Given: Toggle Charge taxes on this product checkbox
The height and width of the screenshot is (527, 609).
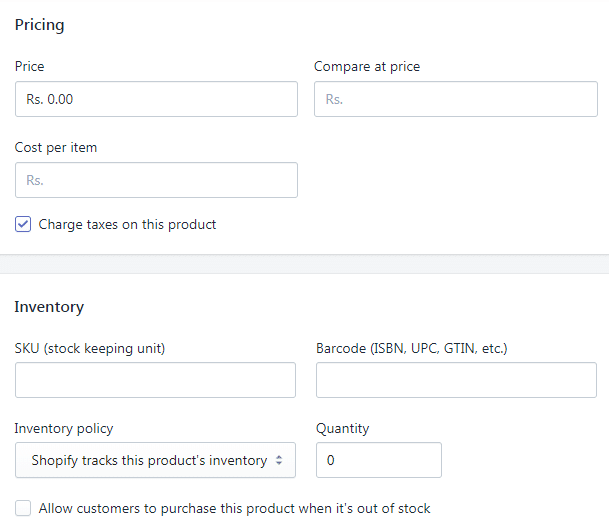Looking at the screenshot, I should pyautogui.click(x=23, y=224).
